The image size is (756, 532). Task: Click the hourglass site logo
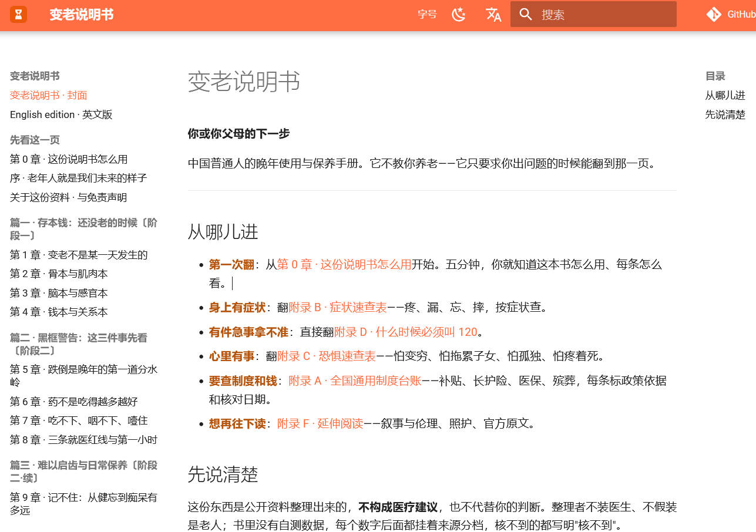click(19, 14)
